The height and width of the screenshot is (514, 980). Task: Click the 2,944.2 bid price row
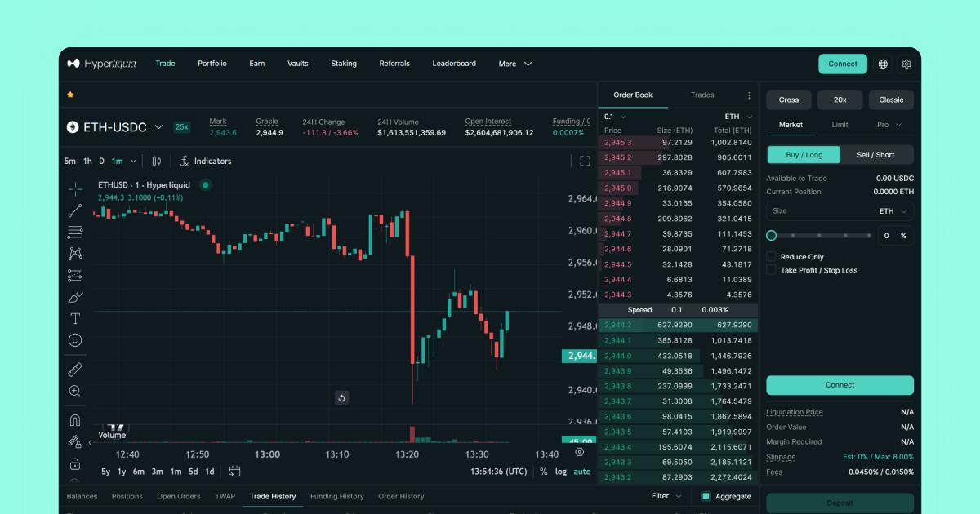pos(678,325)
